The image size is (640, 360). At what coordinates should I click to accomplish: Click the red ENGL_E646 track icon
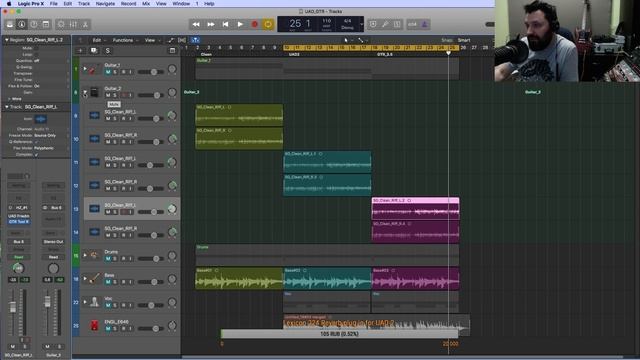(94, 326)
